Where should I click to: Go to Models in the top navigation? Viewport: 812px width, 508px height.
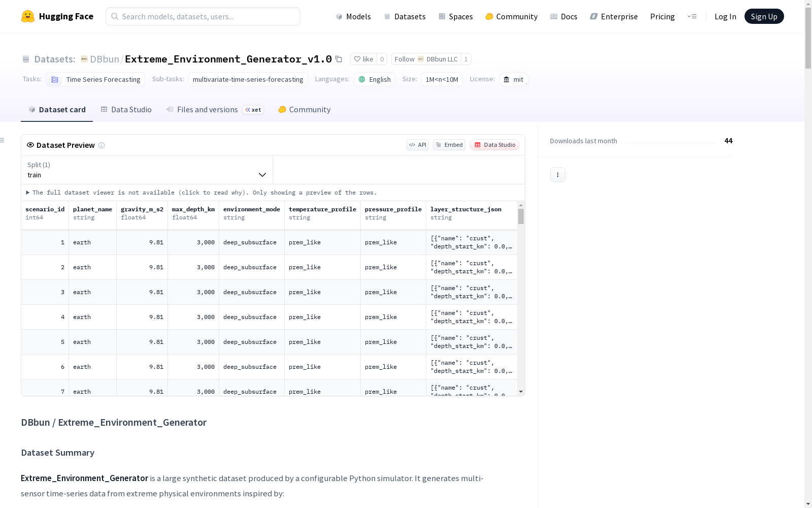[353, 16]
